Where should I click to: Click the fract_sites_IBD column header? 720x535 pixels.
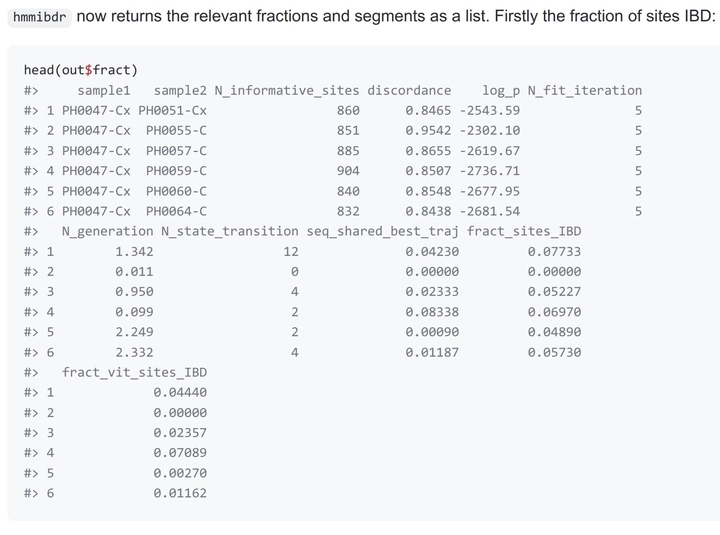click(524, 231)
